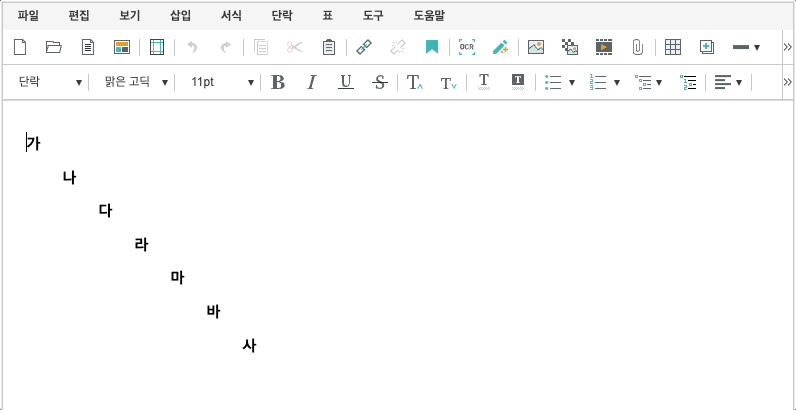796x410 pixels.
Task: Open the 11pt font size dropdown
Action: pyautogui.click(x=222, y=82)
